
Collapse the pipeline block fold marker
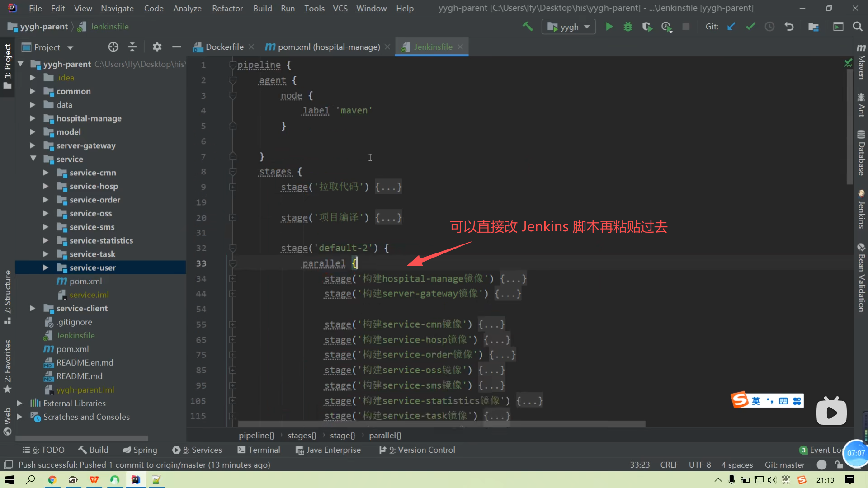tap(232, 65)
